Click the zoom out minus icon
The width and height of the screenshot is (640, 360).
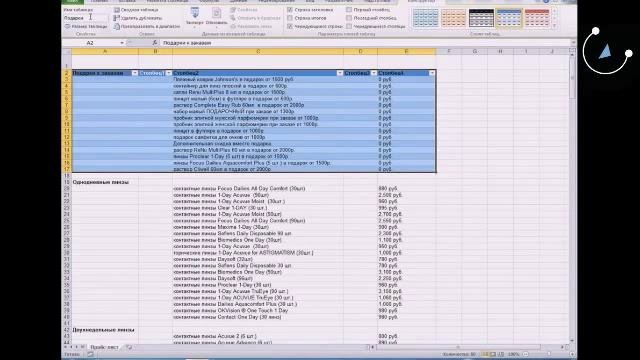point(526,354)
